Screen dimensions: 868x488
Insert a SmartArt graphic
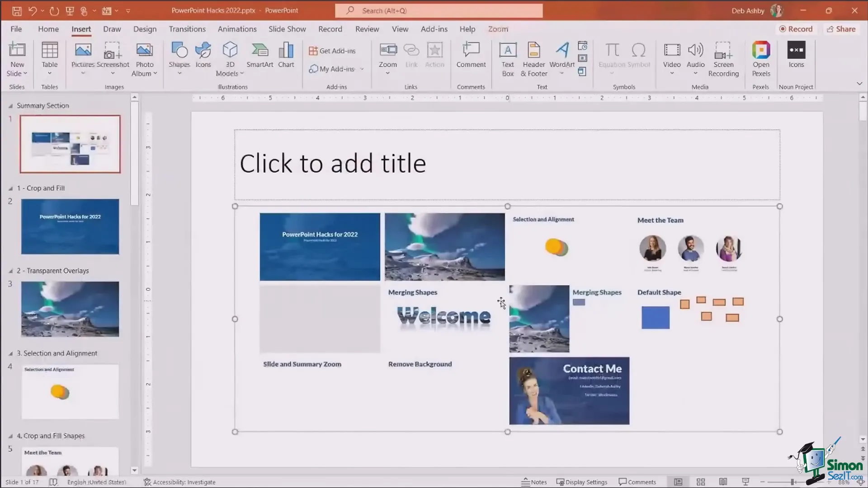(260, 55)
